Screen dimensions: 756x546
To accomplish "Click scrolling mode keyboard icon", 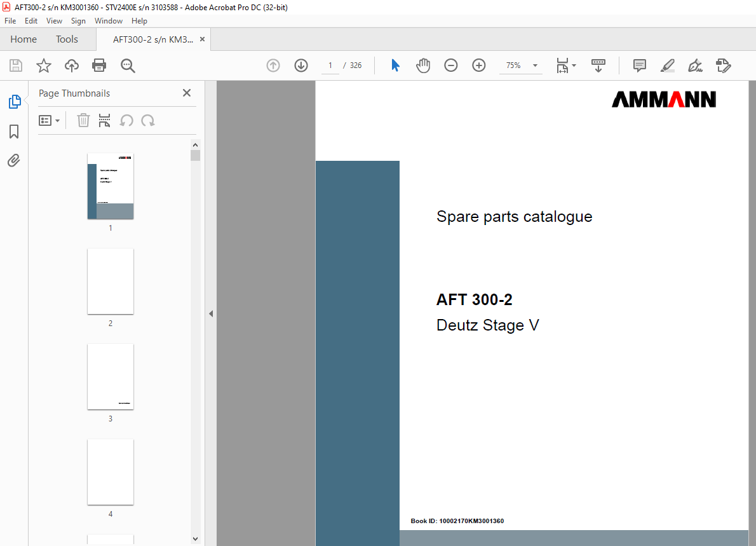I will click(598, 65).
